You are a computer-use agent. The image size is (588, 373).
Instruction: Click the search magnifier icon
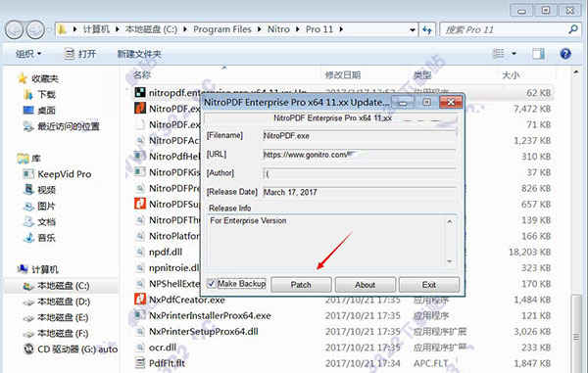573,29
